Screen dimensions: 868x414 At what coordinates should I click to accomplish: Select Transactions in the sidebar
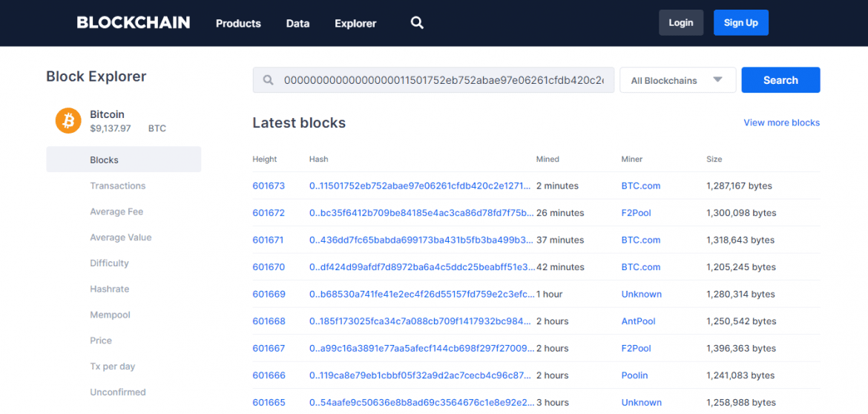[x=117, y=185]
